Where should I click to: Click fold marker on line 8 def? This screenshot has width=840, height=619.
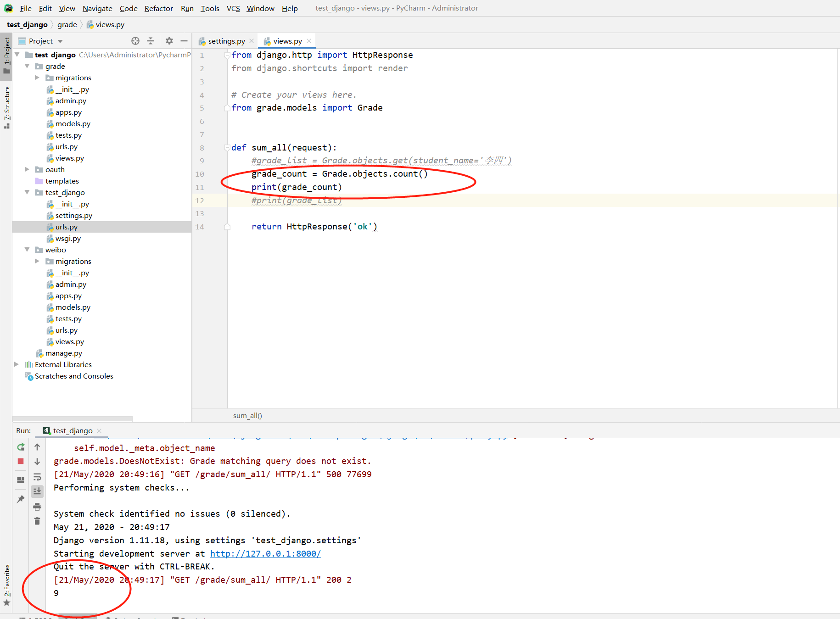(x=227, y=147)
